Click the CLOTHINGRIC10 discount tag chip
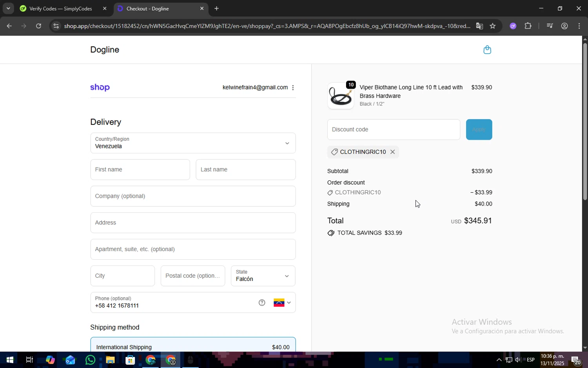This screenshot has width=588, height=368. 363,152
